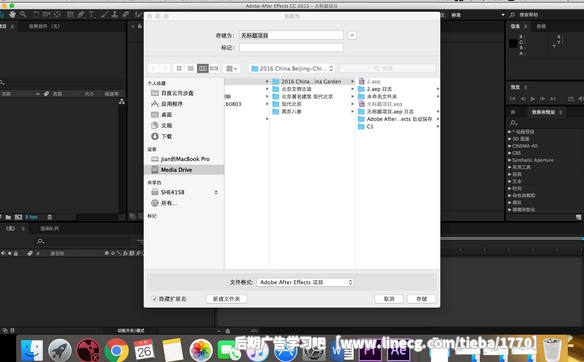Select the Hand tool in After Effects toolbar
This screenshot has height=362, width=584.
click(12, 15)
